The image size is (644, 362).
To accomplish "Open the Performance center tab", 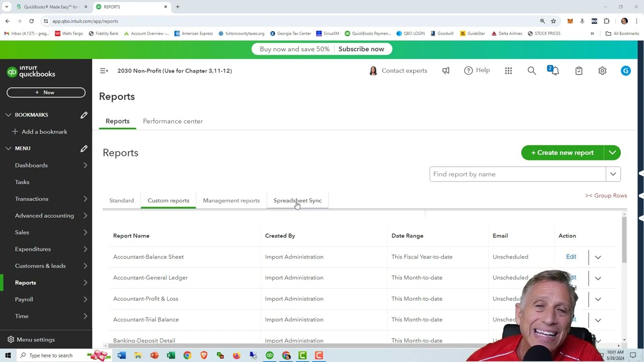I will (x=173, y=121).
